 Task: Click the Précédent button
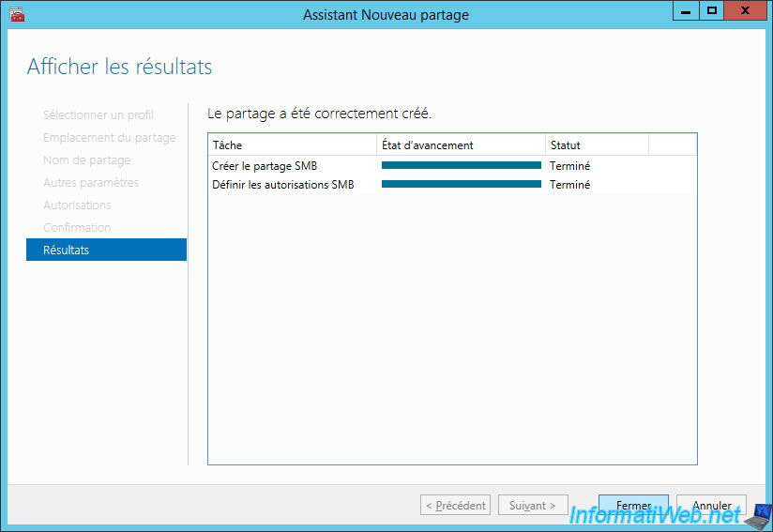pos(456,505)
